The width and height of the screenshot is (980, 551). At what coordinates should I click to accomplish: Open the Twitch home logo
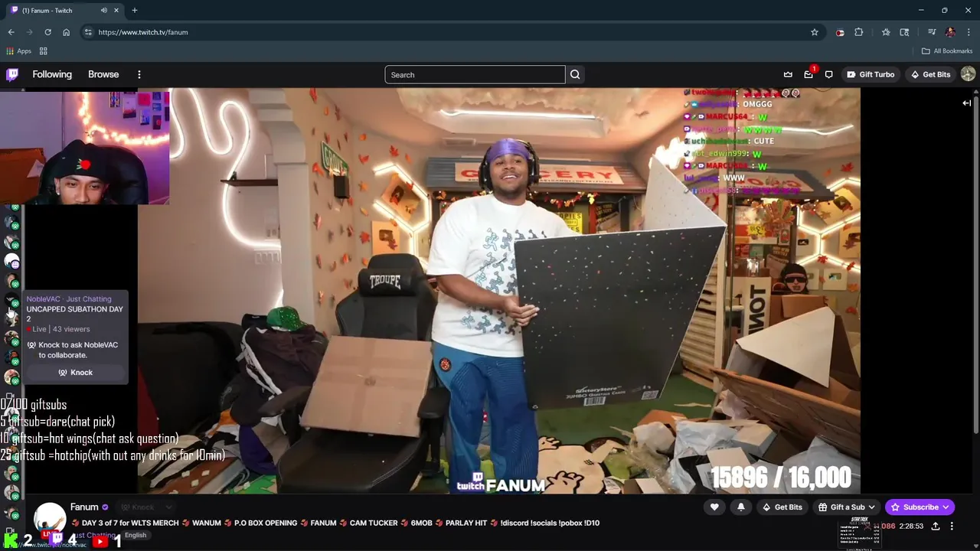pos(12,74)
